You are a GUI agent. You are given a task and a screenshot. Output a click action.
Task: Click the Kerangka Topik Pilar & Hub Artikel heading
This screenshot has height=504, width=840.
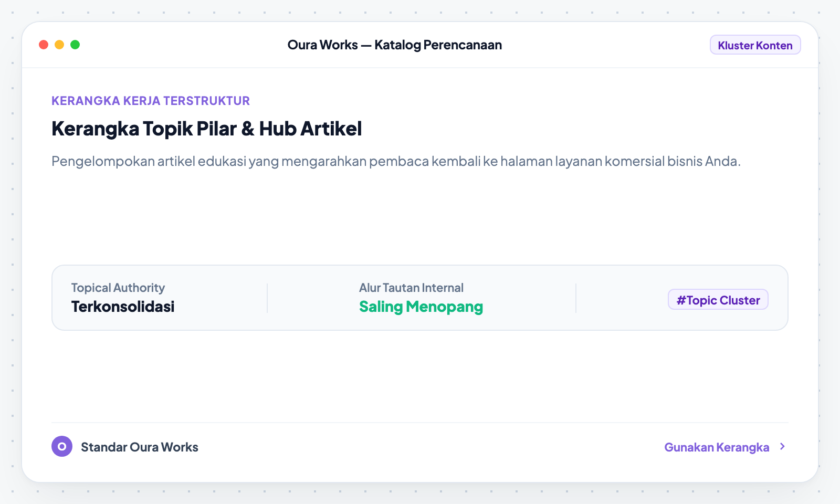click(x=207, y=129)
